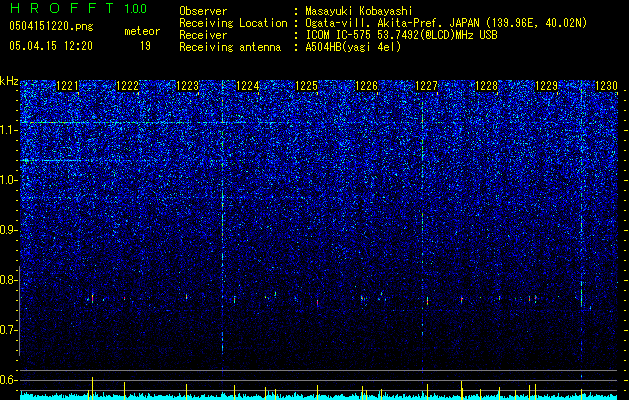
Task: Click the 0.8 kHz axis label
Action: click(x=8, y=280)
